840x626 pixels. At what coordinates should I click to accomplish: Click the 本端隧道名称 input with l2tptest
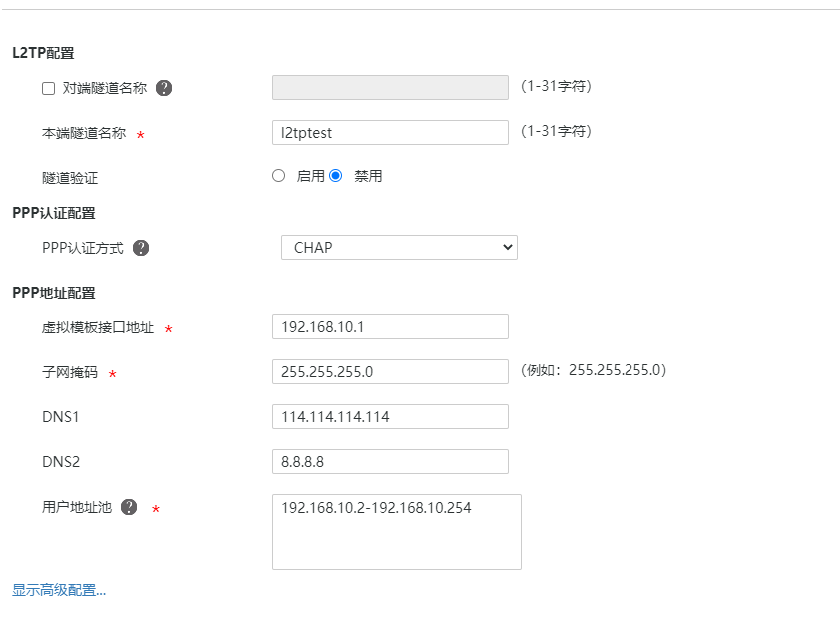click(390, 132)
